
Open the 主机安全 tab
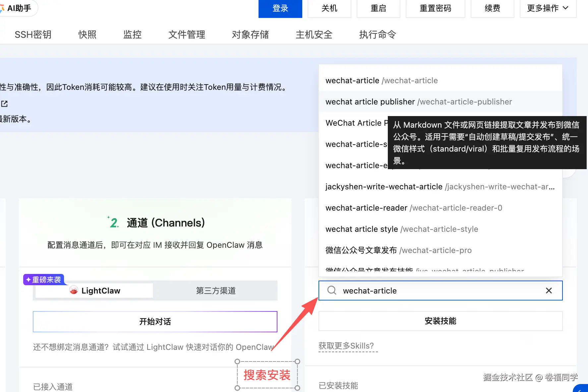pos(314,34)
